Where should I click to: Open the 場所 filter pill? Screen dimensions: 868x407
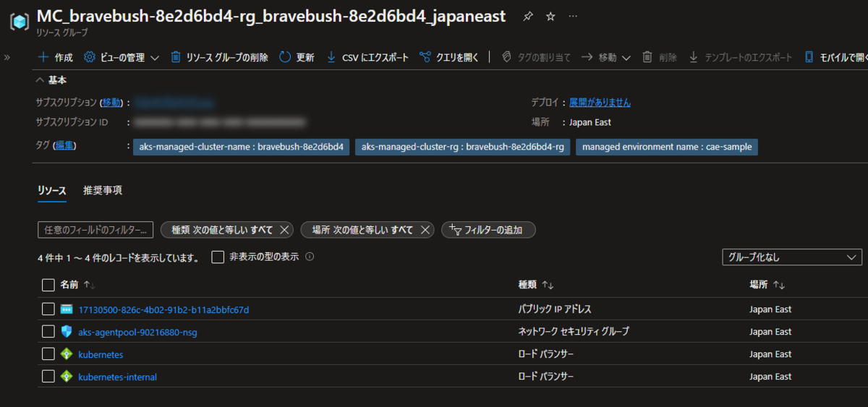point(362,230)
